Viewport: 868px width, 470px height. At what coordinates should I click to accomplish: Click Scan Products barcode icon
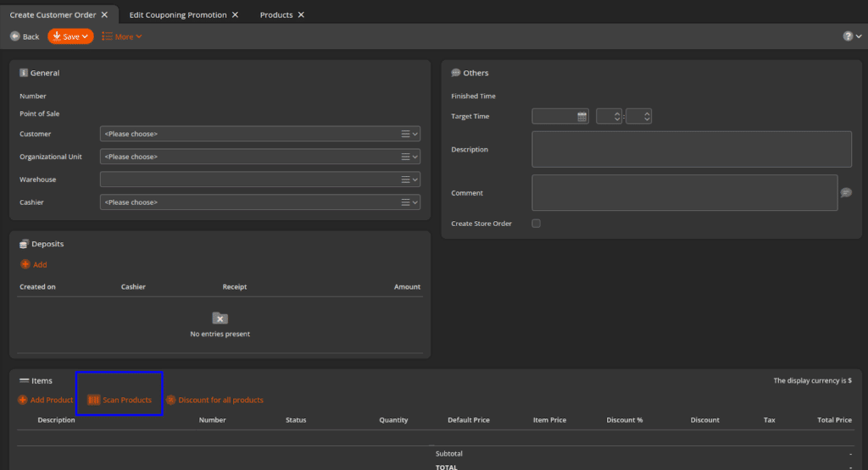[94, 400]
